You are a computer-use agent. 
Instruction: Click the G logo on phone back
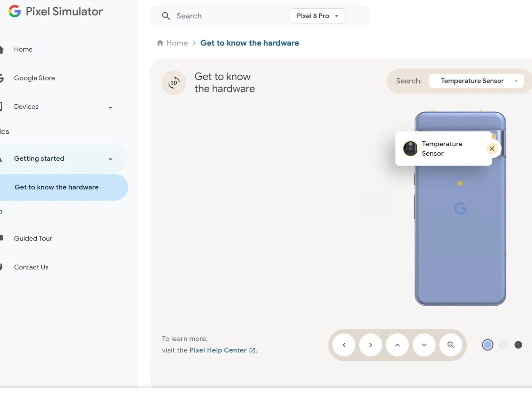point(460,208)
